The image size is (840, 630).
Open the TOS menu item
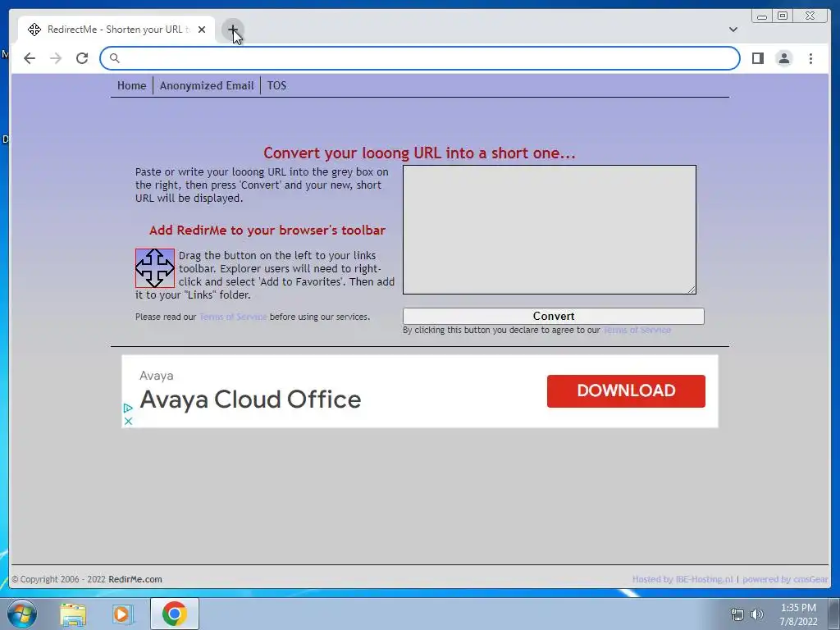click(276, 85)
